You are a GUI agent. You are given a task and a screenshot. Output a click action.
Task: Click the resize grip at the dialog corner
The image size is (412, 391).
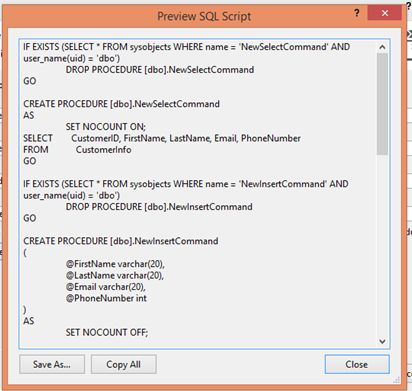click(x=397, y=380)
